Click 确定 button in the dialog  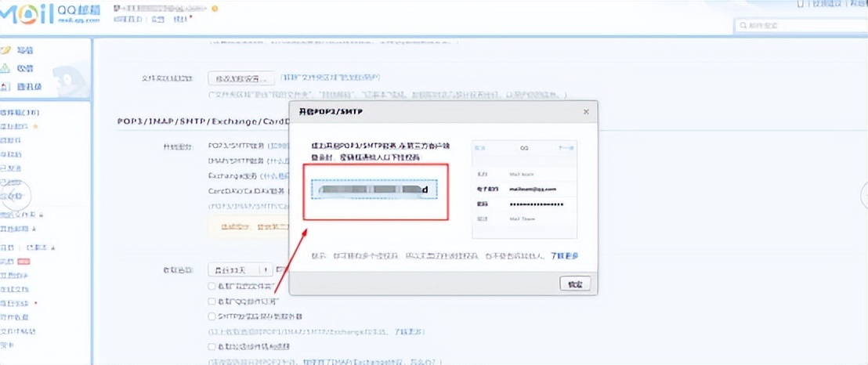pyautogui.click(x=575, y=284)
